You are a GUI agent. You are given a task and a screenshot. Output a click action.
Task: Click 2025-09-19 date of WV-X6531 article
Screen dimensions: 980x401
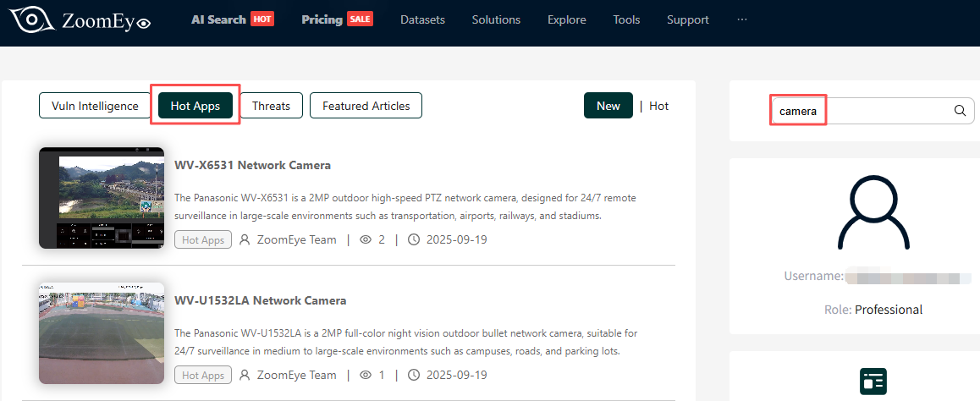click(x=457, y=240)
